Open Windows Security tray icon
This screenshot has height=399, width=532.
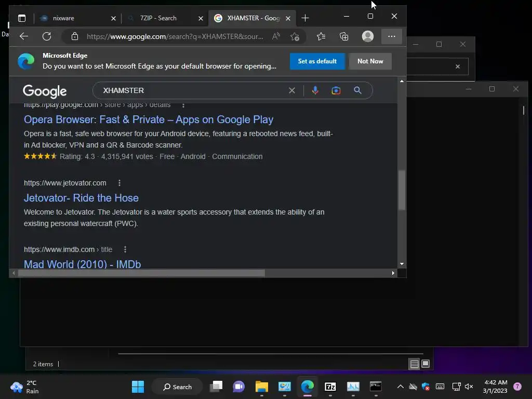(x=426, y=387)
